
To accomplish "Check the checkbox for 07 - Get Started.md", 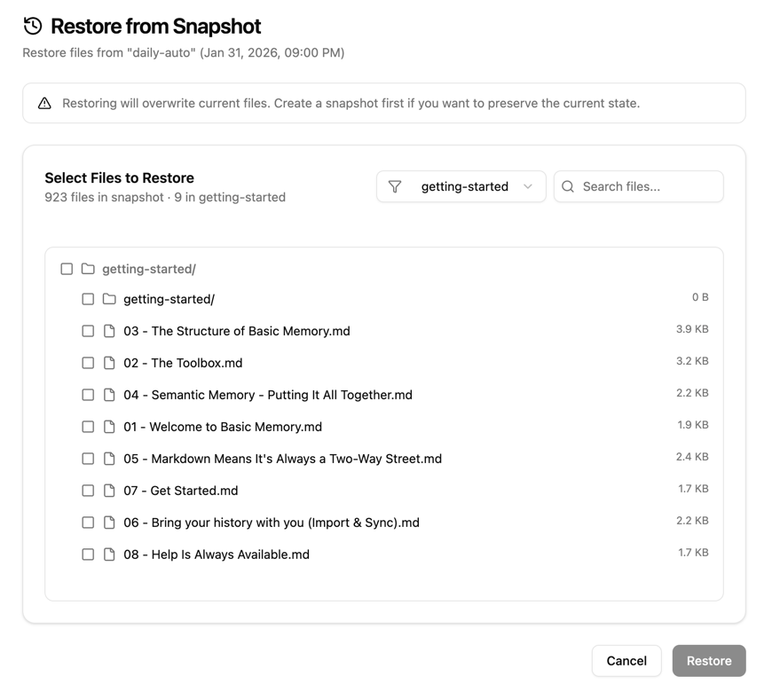I will click(x=88, y=491).
